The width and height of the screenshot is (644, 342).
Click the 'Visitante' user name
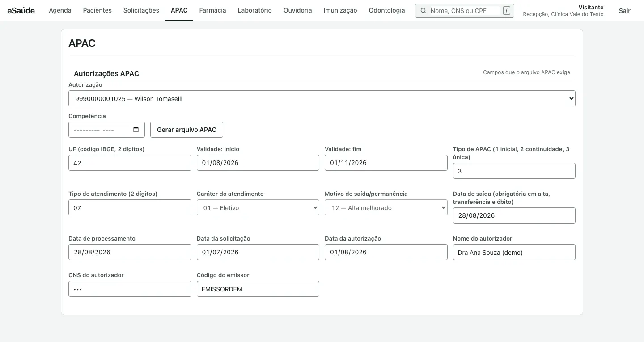pos(591,7)
